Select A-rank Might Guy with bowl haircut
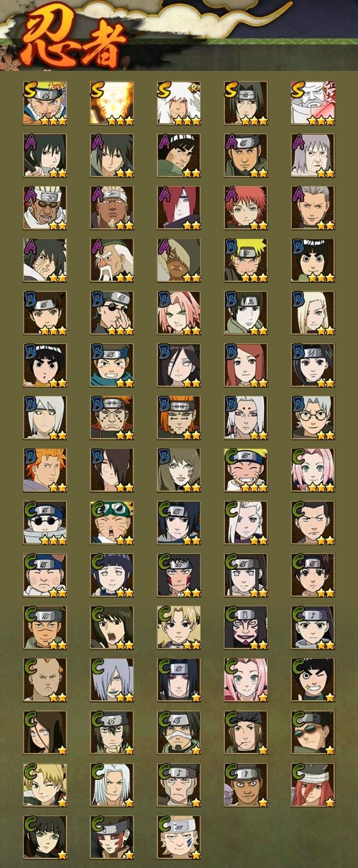The height and width of the screenshot is (868, 358). click(x=179, y=156)
